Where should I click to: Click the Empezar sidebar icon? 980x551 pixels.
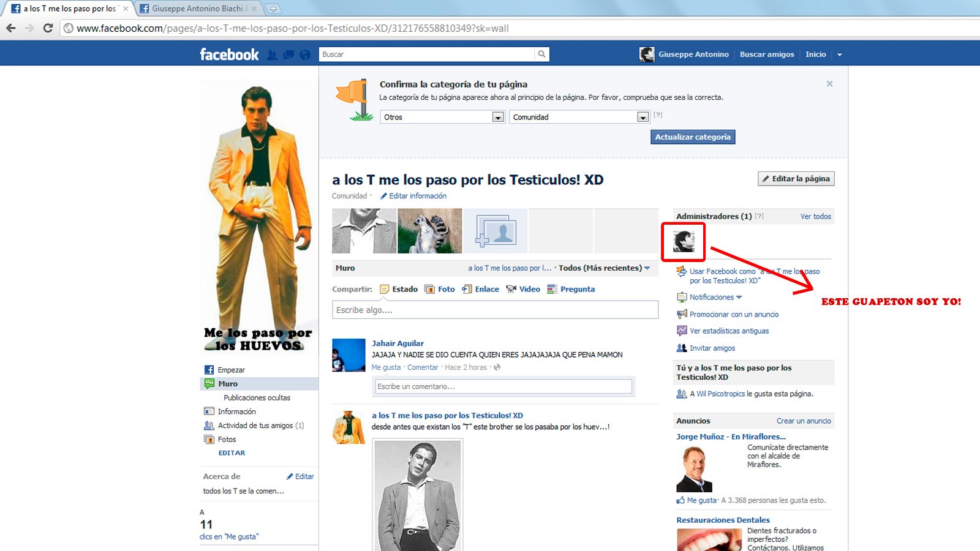click(x=209, y=370)
